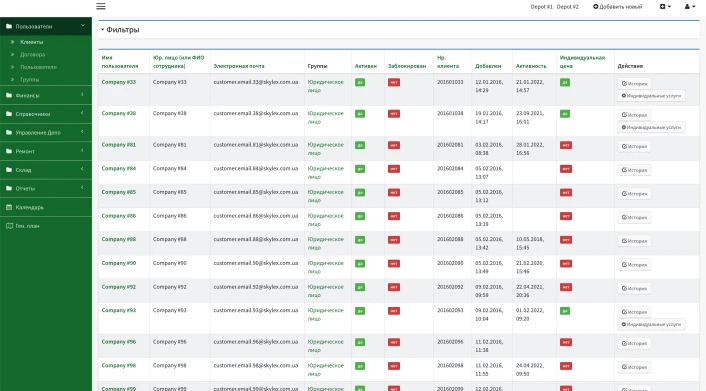Viewport: 706px width, 391px height.
Task: Open Ген. план map icon in sidebar
Action: tap(9, 226)
